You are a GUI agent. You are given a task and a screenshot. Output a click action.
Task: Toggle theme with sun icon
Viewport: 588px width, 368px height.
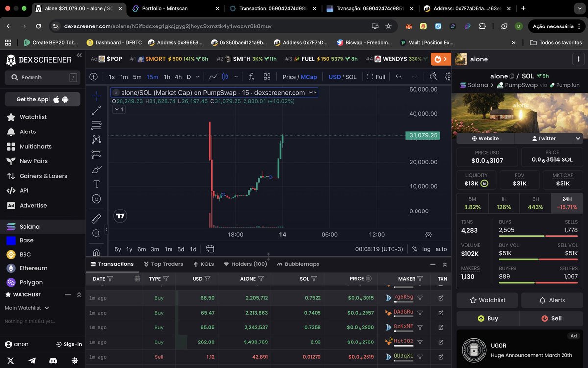74,360
